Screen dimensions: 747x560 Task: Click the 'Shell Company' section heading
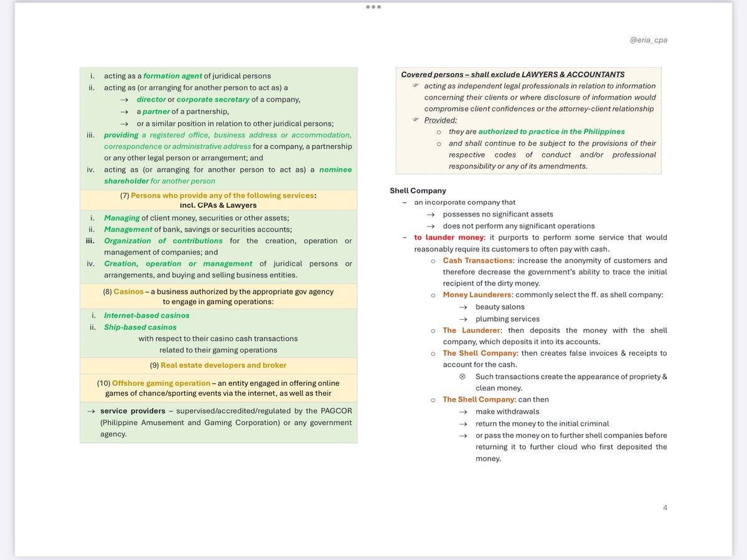418,190
